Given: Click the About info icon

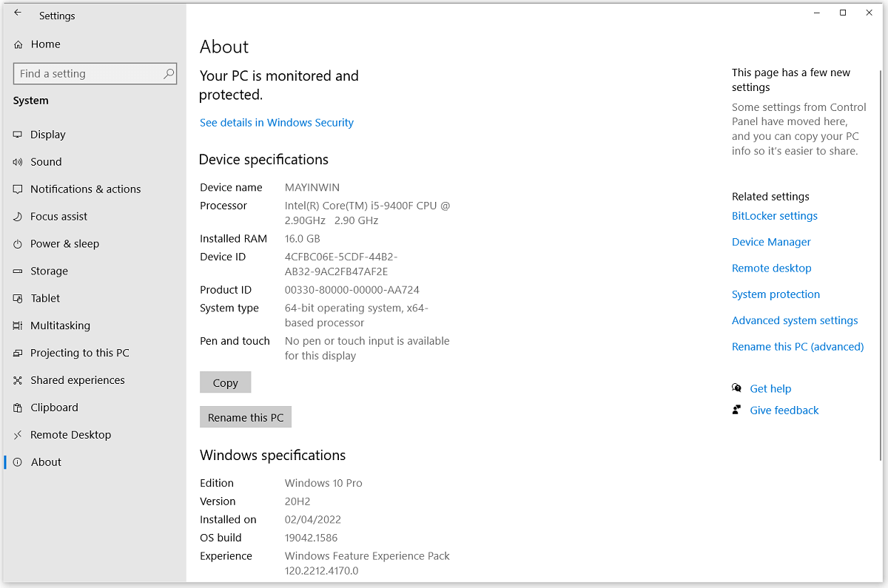Looking at the screenshot, I should [18, 462].
